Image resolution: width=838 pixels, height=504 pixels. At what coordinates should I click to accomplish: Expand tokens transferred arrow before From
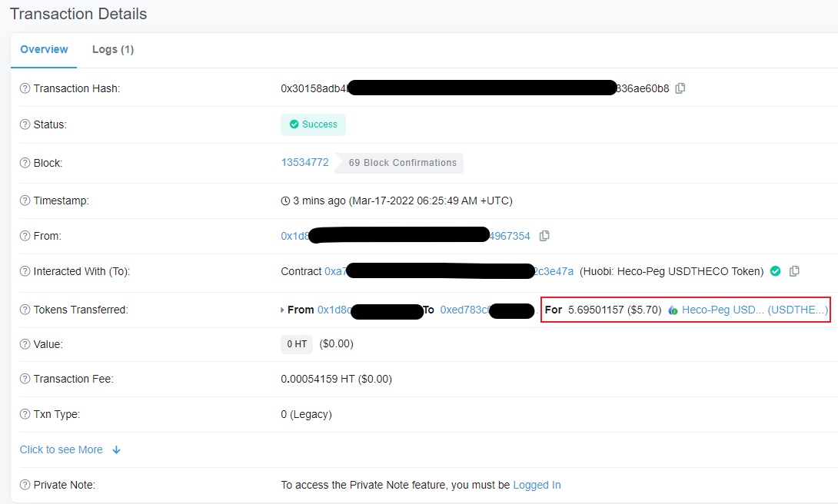click(282, 310)
